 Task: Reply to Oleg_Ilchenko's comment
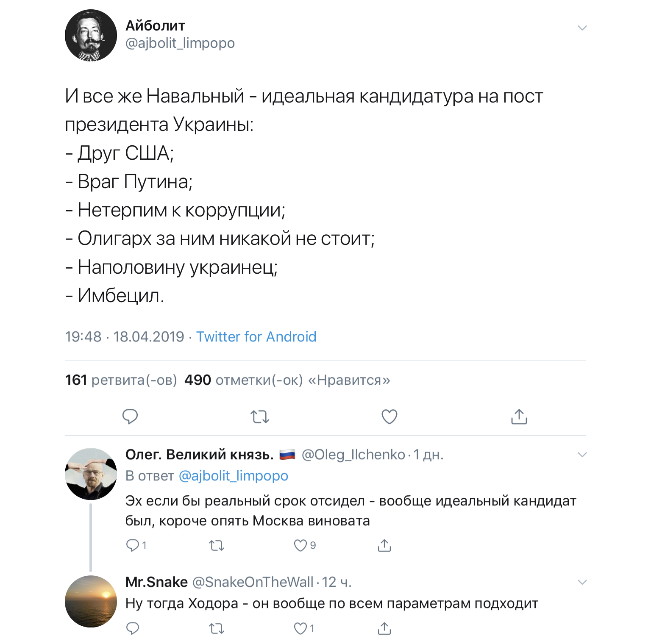133,545
